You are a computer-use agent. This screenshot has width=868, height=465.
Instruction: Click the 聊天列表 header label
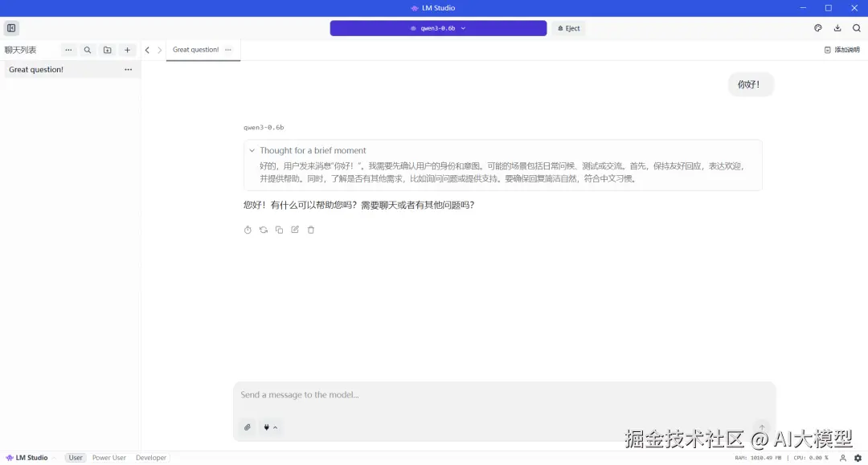click(x=20, y=50)
